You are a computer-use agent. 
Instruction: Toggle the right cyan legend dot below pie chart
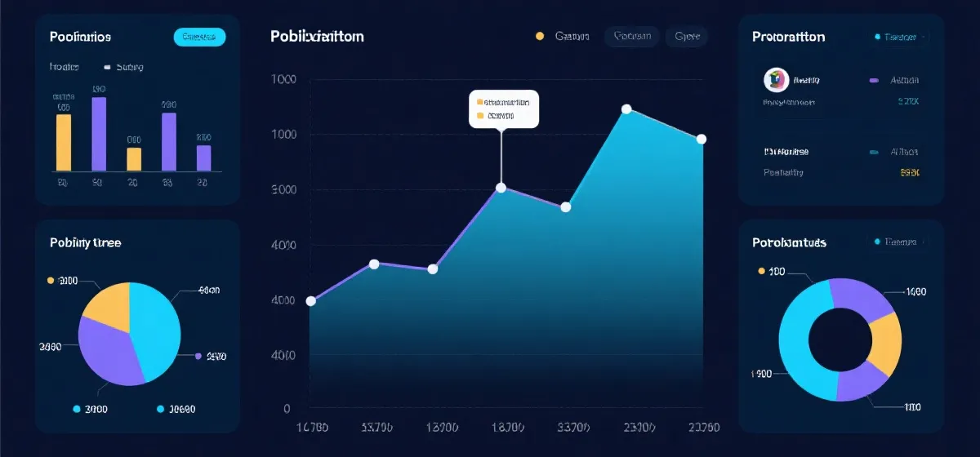161,409
